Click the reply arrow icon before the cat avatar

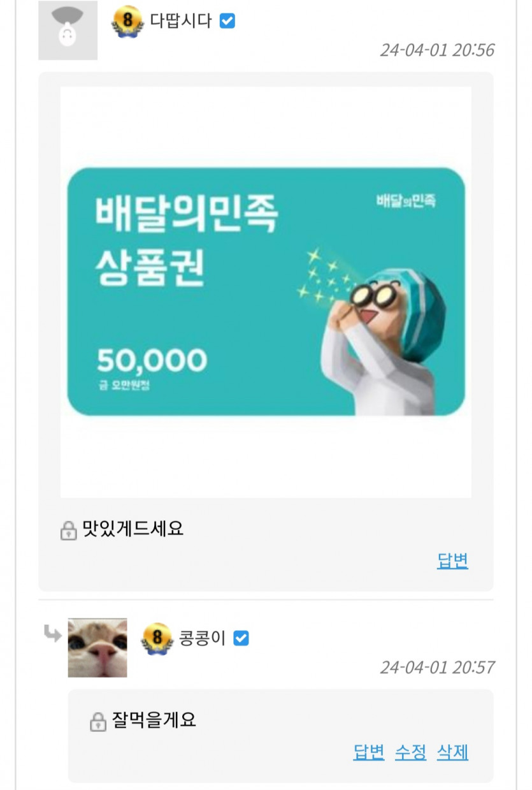[x=53, y=634]
